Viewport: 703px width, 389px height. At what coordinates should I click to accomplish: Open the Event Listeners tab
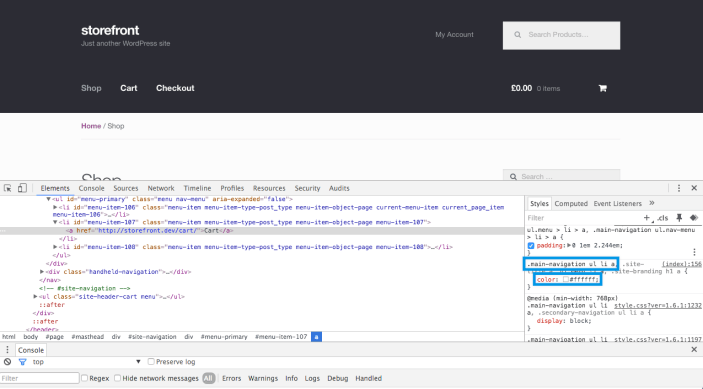[x=617, y=203]
